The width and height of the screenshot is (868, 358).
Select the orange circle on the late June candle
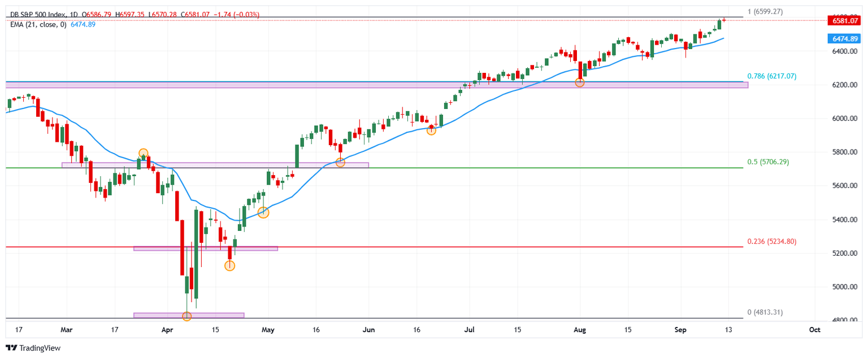(431, 130)
